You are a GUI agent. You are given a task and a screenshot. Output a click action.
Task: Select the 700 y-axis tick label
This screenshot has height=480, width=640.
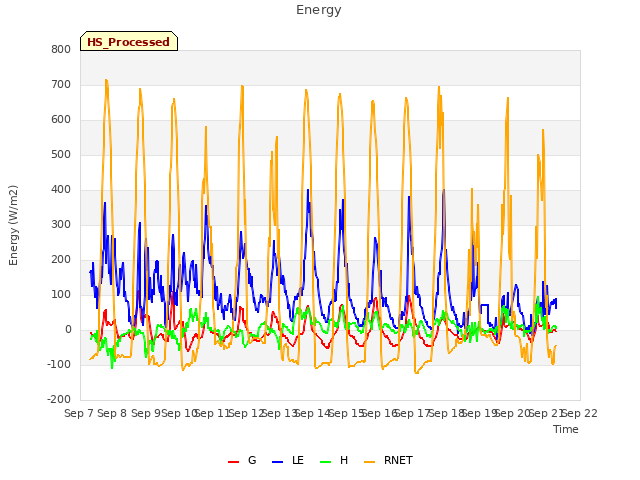(61, 84)
